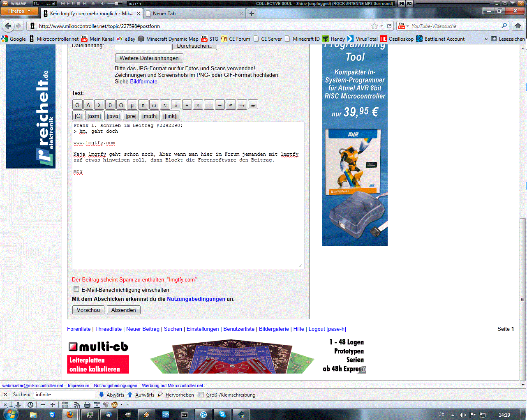Image resolution: width=527 pixels, height=420 pixels.
Task: Open the Lesezeichen bookmarks menu
Action: click(x=508, y=39)
